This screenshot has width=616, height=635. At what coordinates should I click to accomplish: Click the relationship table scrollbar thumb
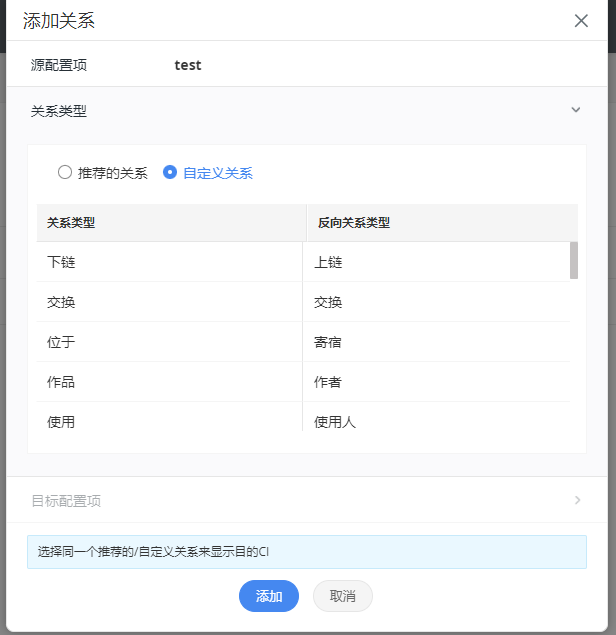pyautogui.click(x=574, y=260)
